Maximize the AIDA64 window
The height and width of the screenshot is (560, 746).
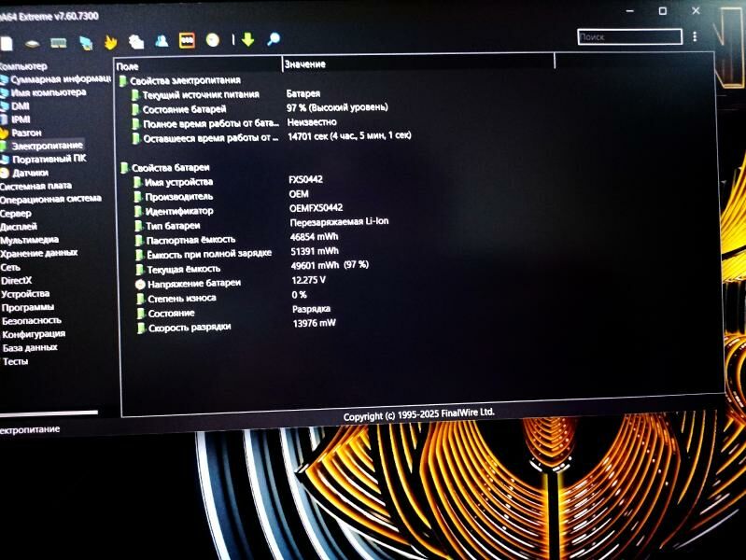[662, 10]
